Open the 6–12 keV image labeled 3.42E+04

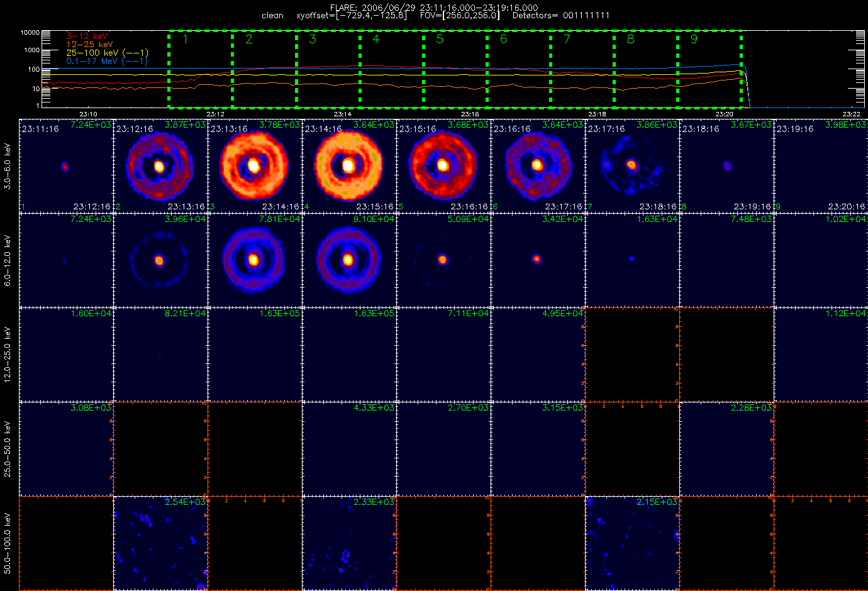[538, 260]
